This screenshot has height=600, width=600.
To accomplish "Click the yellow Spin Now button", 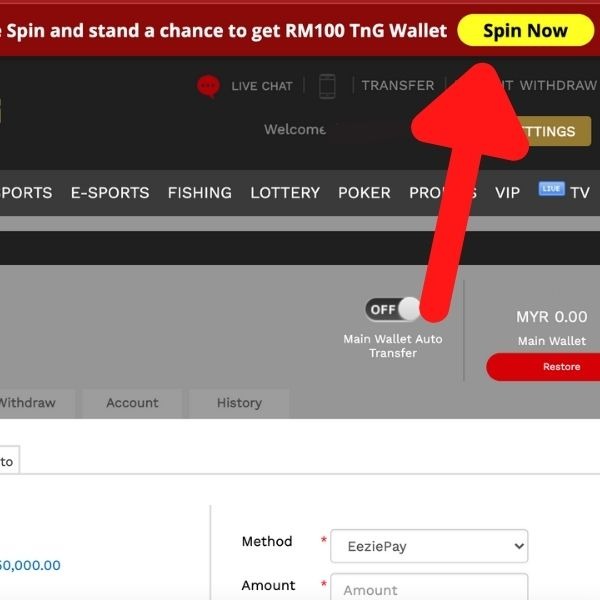I will click(x=525, y=30).
